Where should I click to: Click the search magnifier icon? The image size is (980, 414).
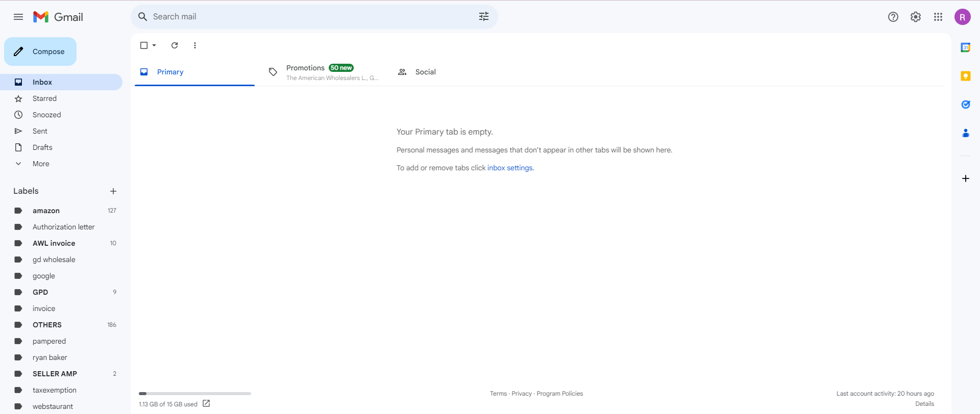pyautogui.click(x=143, y=17)
